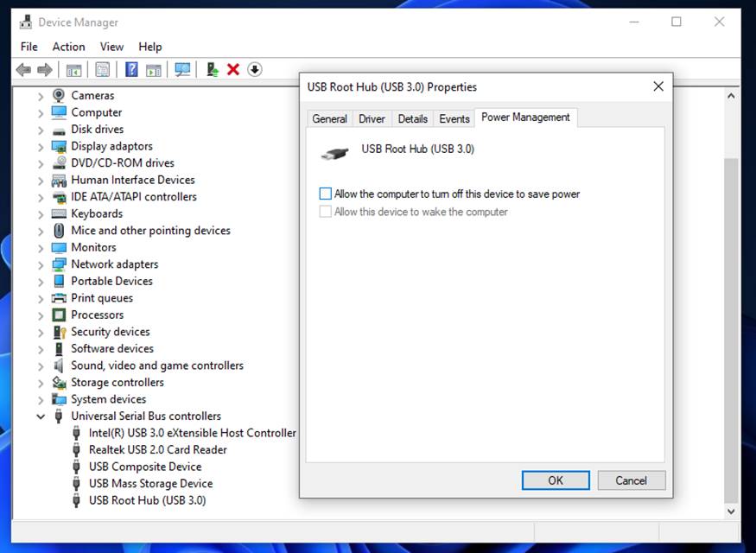Switch to the Details tab
756x553 pixels.
point(413,118)
